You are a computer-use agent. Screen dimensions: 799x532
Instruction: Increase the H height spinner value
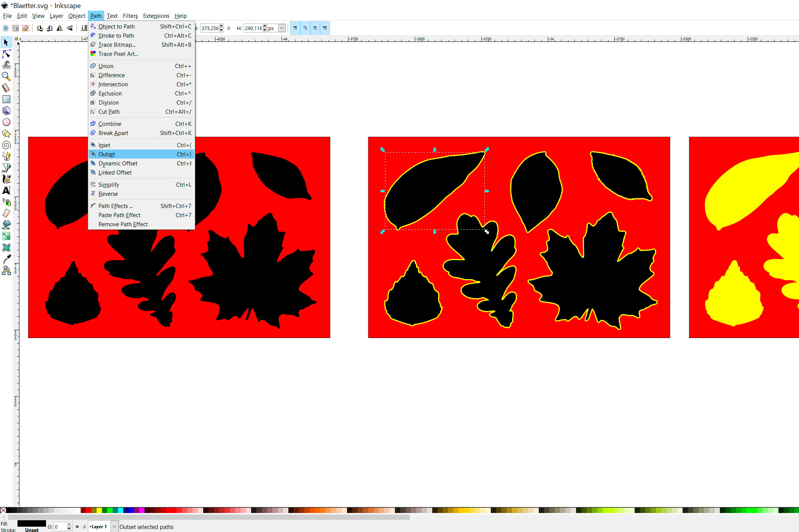(x=265, y=26)
